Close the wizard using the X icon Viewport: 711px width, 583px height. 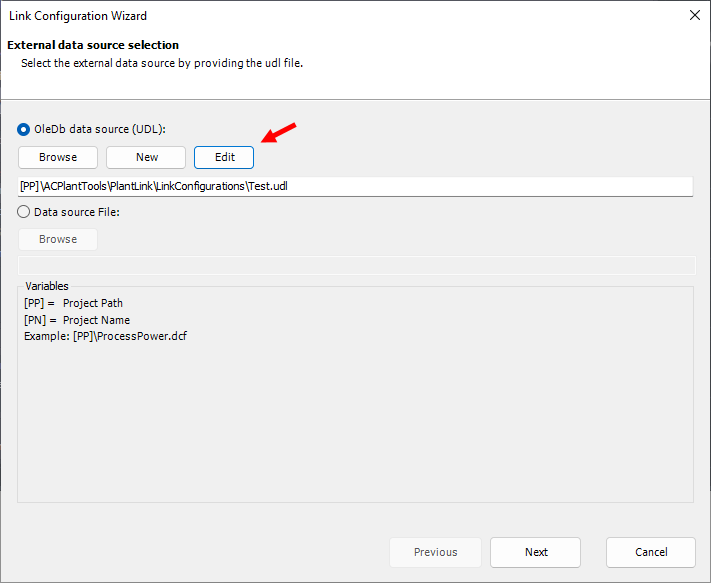(694, 16)
